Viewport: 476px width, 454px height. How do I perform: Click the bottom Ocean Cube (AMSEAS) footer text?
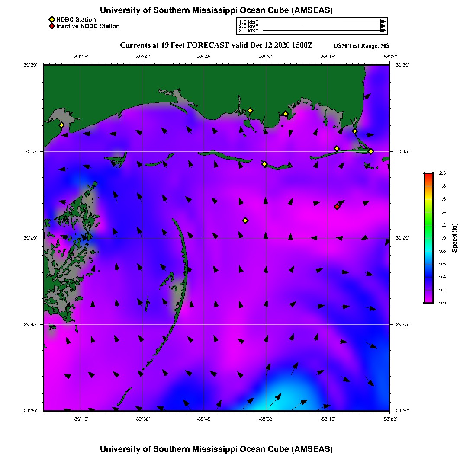click(216, 448)
